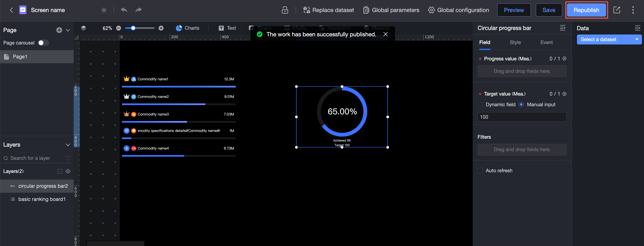Collapse the Layers panel chevron
Viewport: 644px width, 246px height.
(68, 145)
